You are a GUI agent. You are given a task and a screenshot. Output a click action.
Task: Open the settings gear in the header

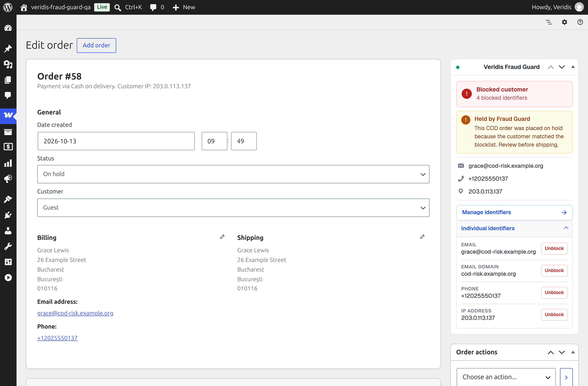(x=564, y=22)
